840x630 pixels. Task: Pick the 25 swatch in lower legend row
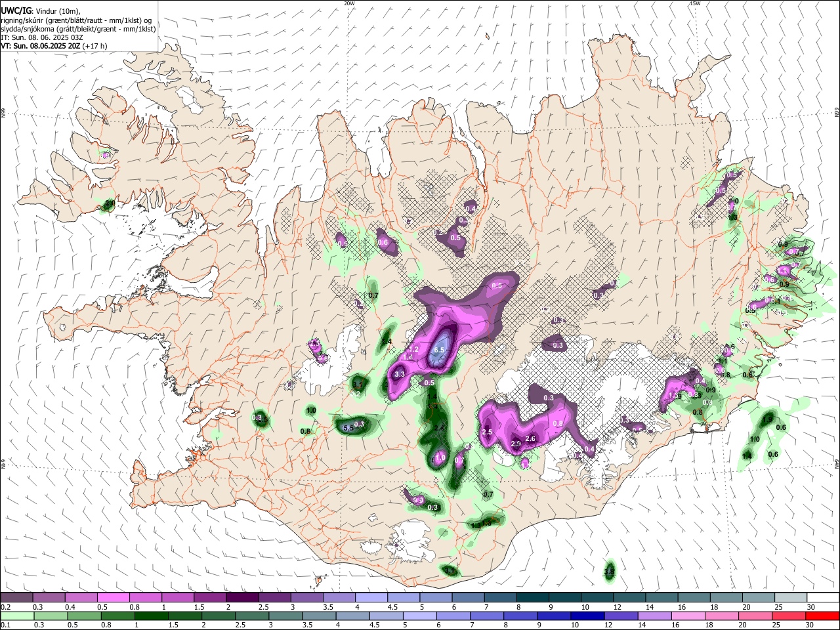788,616
